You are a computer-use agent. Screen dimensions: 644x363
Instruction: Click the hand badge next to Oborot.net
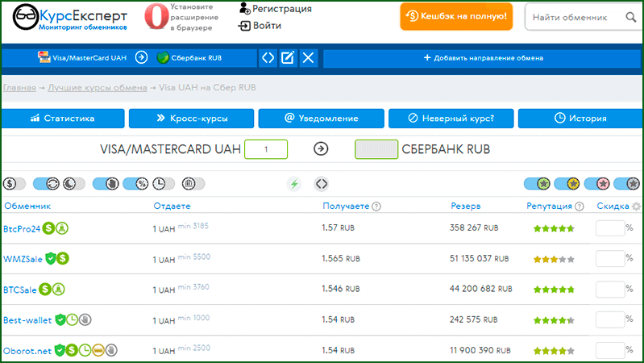coord(111,350)
